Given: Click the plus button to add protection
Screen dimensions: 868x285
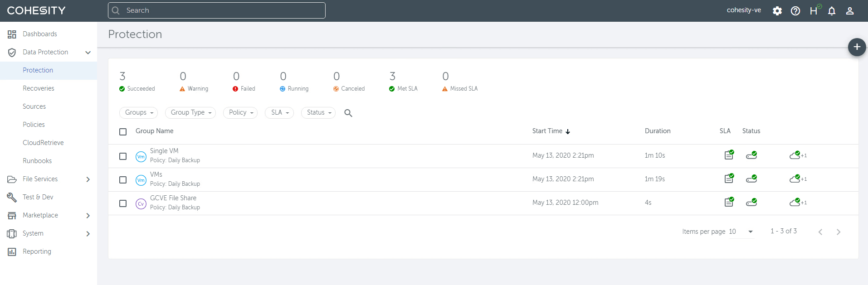Looking at the screenshot, I should point(857,47).
